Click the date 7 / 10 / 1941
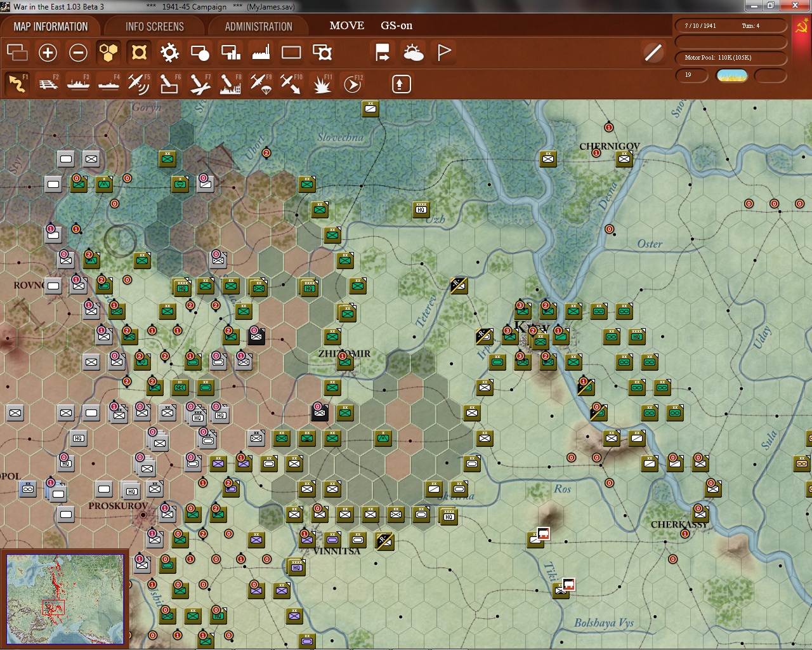812x650 pixels. pyautogui.click(x=700, y=26)
